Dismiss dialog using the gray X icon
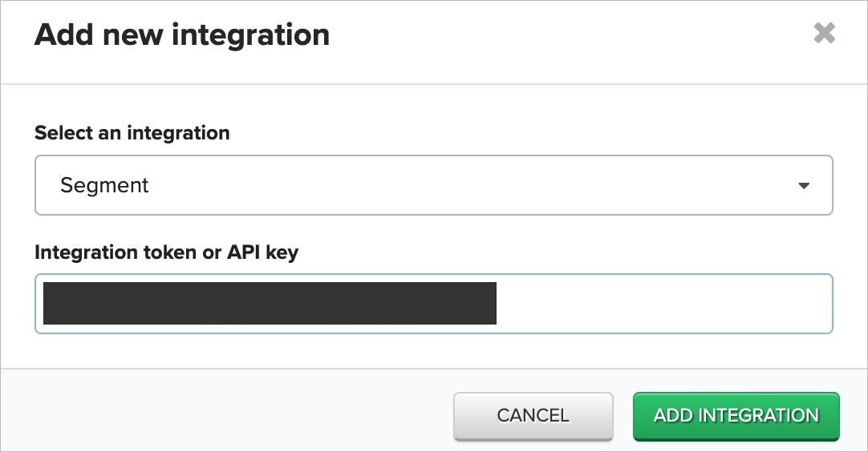Viewport: 868px width, 452px height. point(824,33)
